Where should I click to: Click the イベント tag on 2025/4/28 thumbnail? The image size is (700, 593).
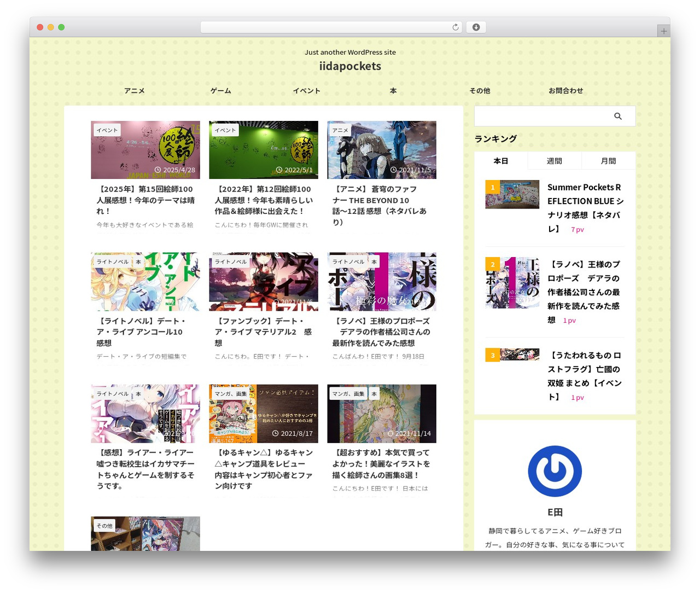pyautogui.click(x=107, y=130)
